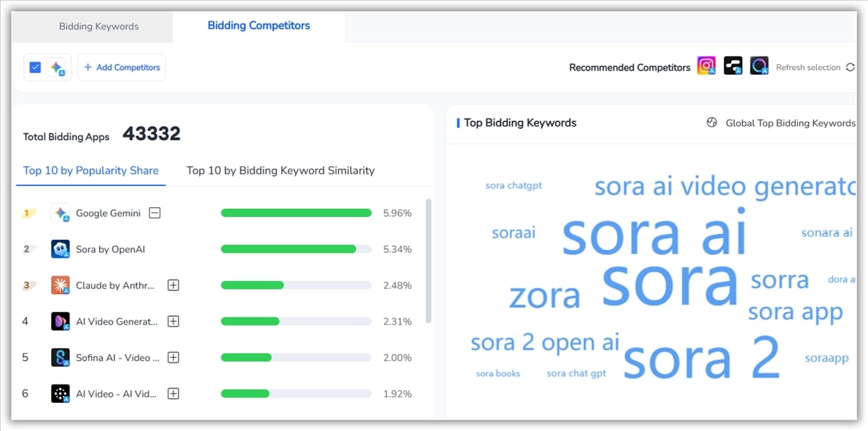This screenshot has width=868, height=431.
Task: Click the Google Gemini app icon in list
Action: (x=60, y=213)
